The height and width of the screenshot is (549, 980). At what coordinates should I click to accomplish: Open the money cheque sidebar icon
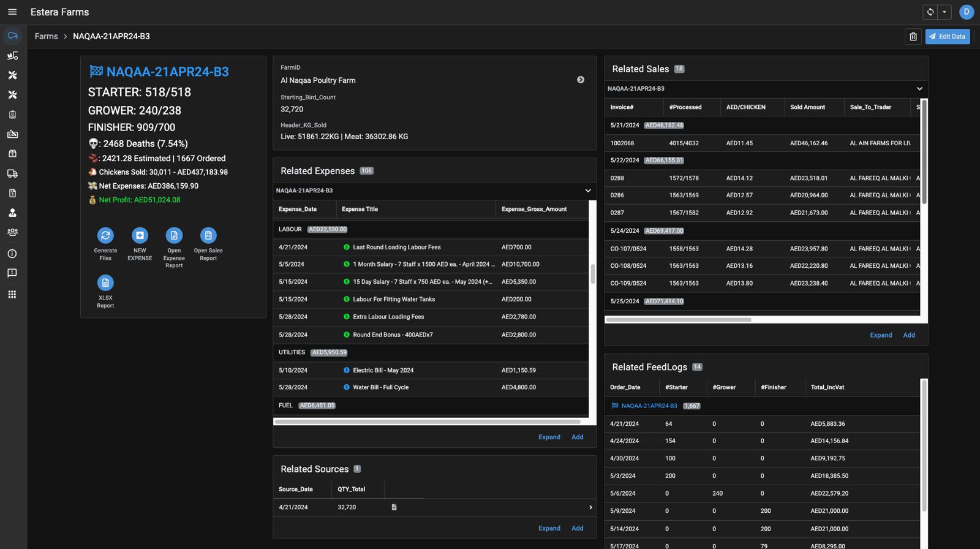(12, 134)
